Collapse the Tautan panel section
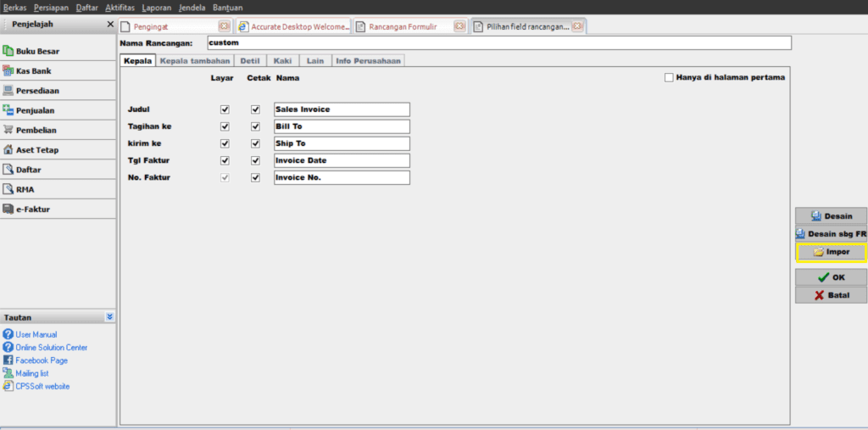This screenshot has width=868, height=430. click(x=109, y=317)
